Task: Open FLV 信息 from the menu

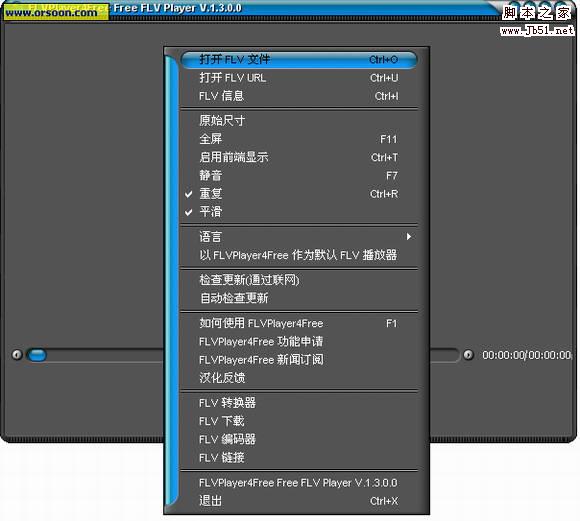Action: [x=299, y=96]
